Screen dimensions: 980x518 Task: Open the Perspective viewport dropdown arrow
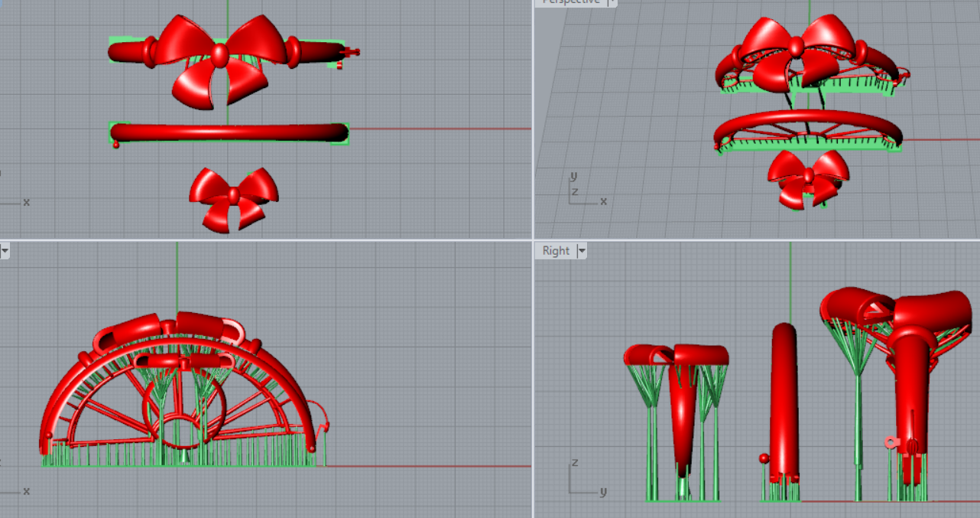coord(612,2)
